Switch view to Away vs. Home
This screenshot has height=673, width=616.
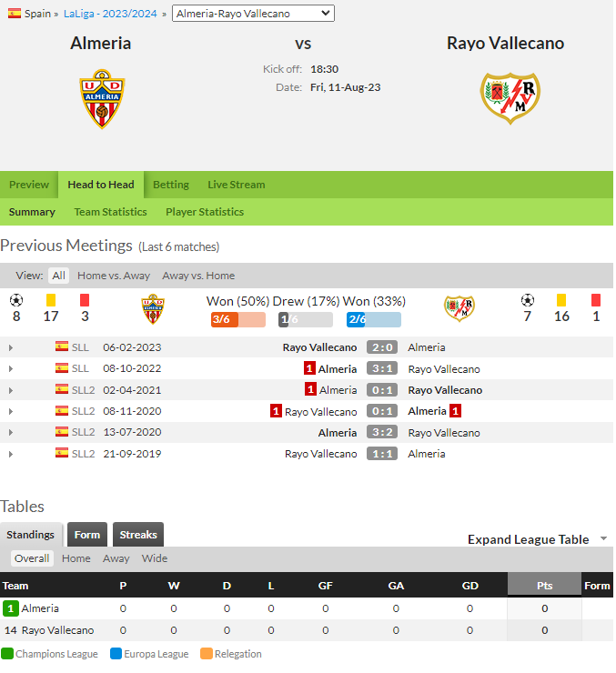(x=198, y=276)
